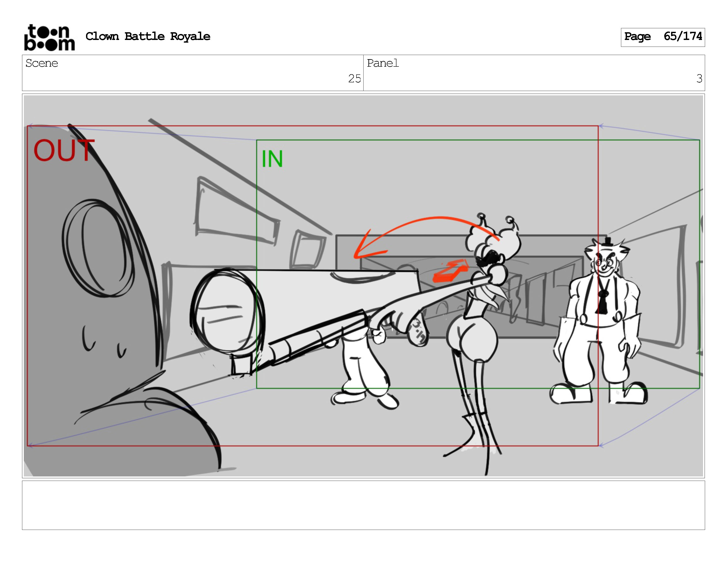Click the Panel label
Image resolution: width=728 pixels, height=563 pixels.
(383, 63)
